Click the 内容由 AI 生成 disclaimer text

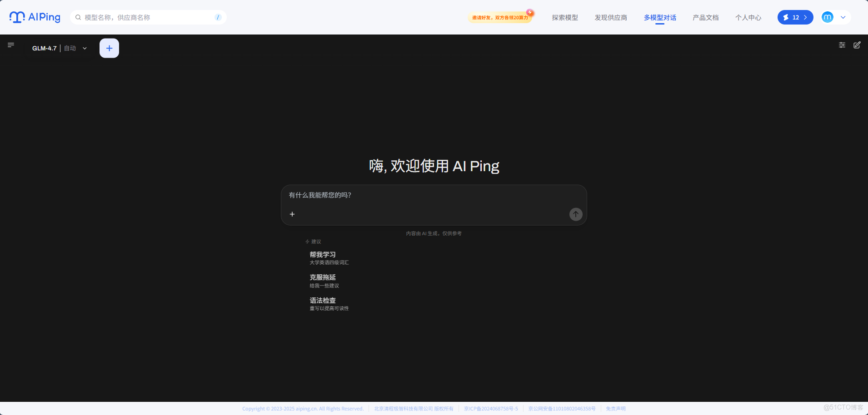coord(434,233)
